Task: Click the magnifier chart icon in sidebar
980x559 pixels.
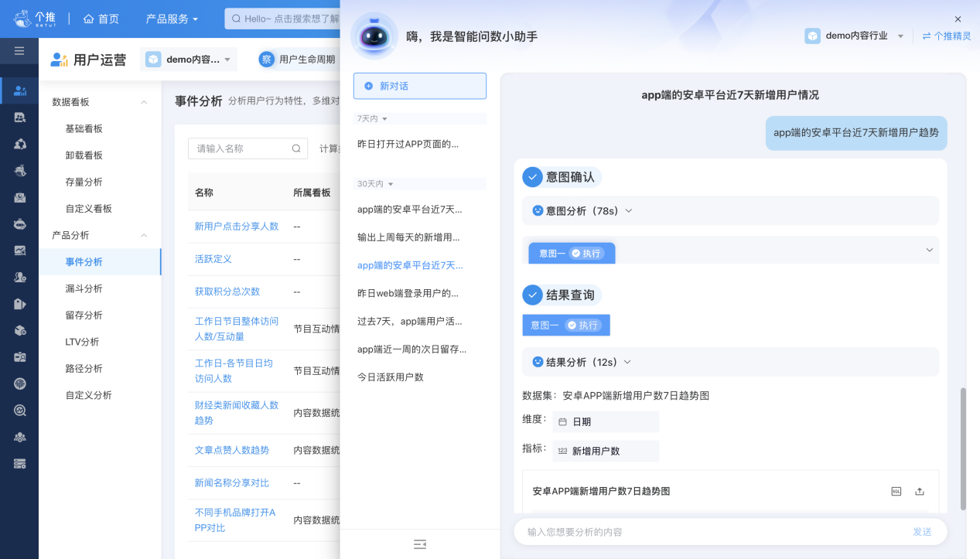Action: (20, 410)
